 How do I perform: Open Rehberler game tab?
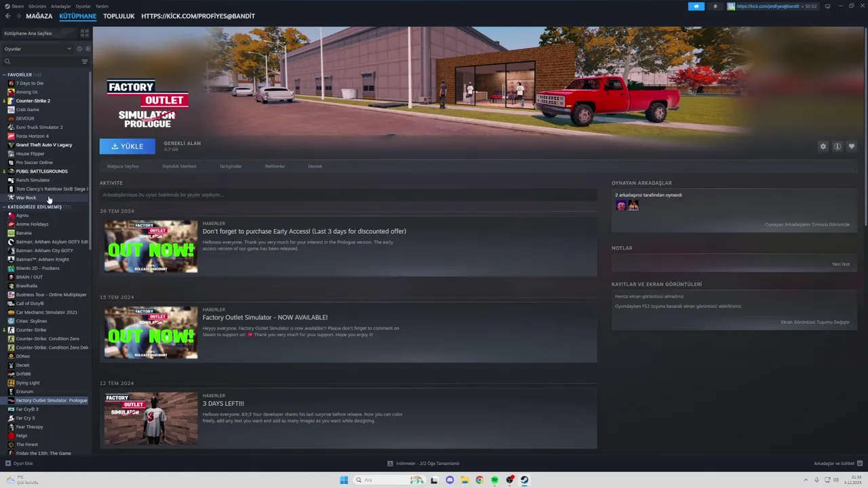tap(275, 166)
